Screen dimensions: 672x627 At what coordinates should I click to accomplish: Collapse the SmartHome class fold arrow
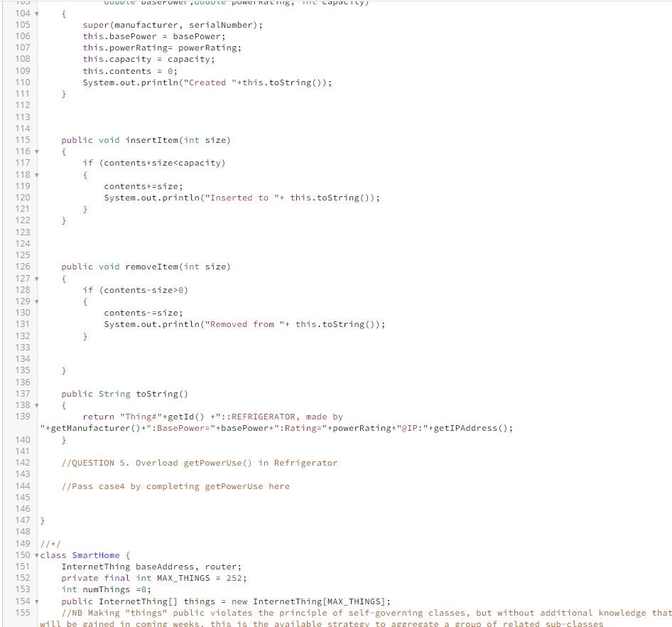[36, 555]
